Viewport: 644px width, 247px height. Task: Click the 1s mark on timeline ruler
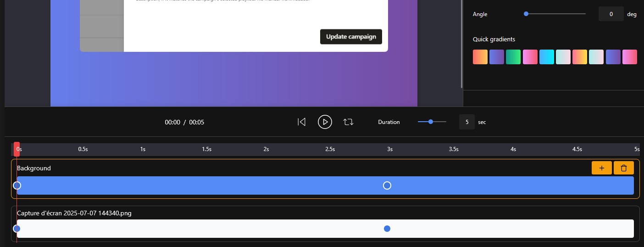tap(143, 149)
